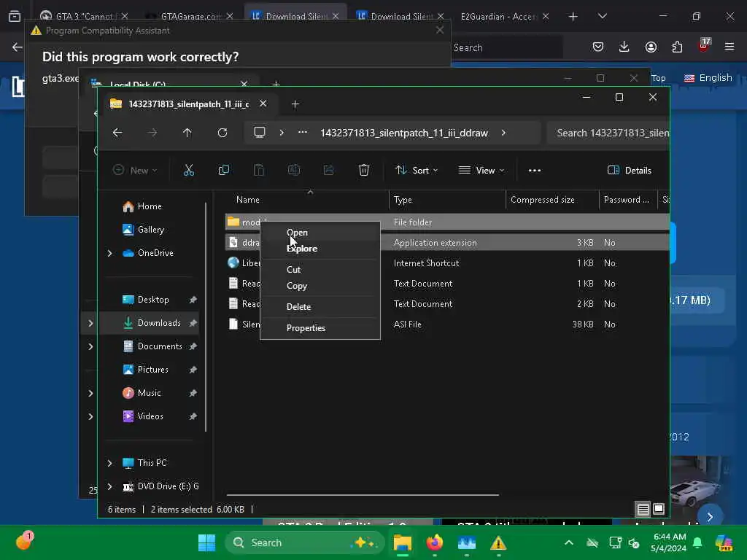Click the Paste clipboard icon in toolbar
The image size is (747, 560).
[259, 170]
